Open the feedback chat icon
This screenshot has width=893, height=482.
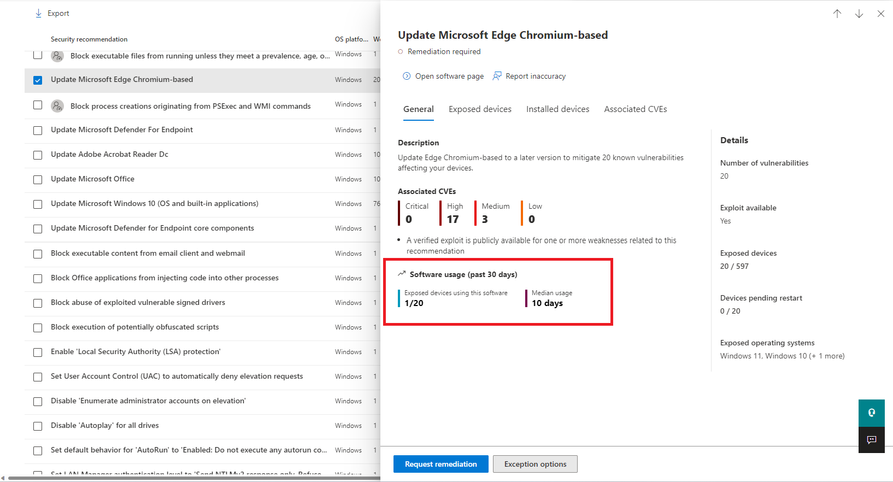coord(871,440)
